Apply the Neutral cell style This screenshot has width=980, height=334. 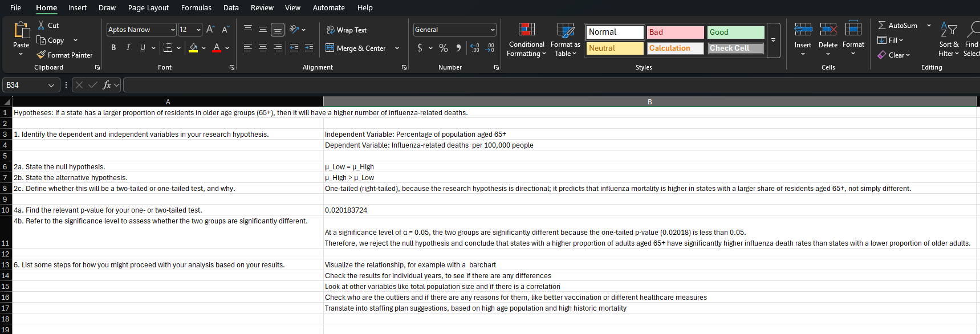615,48
